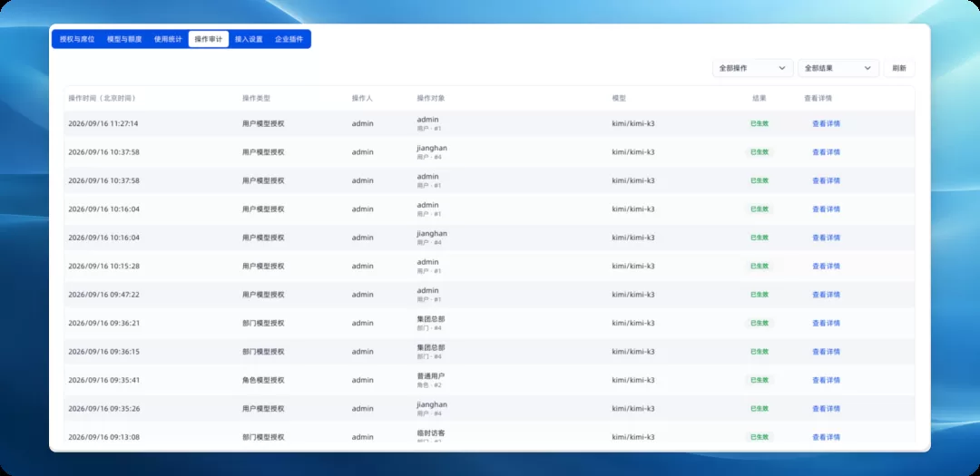The image size is (980, 476).
Task: View details of 10:37:58 jianghan entry
Action: pos(826,152)
